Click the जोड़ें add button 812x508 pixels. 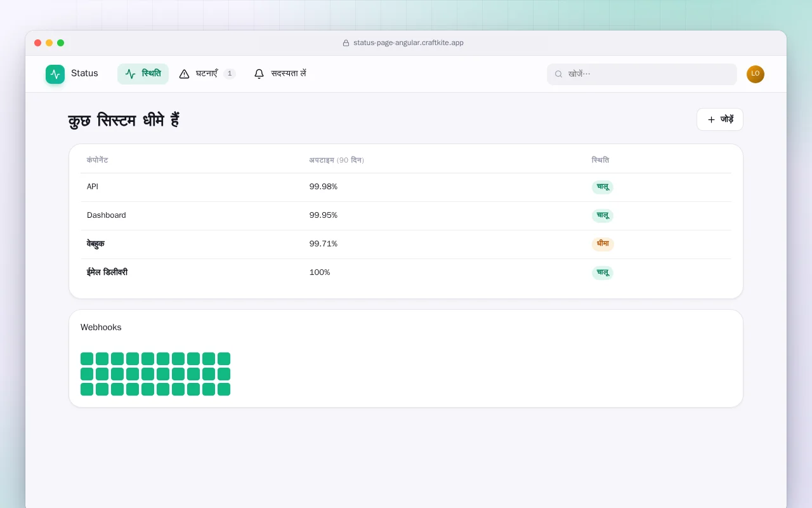pyautogui.click(x=720, y=119)
